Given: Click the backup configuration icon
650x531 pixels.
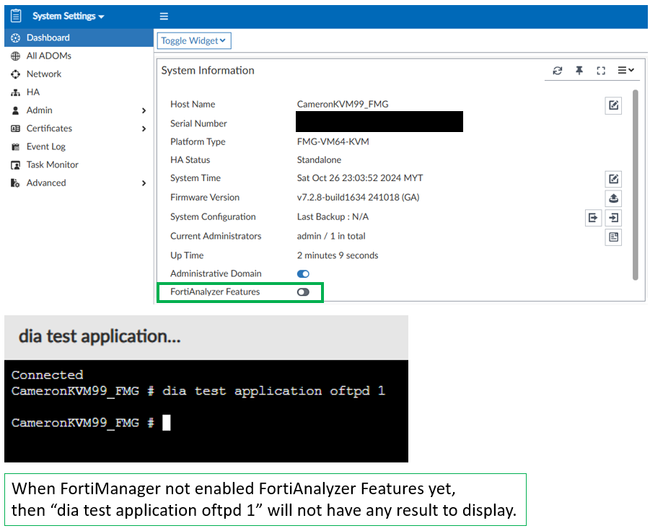Looking at the screenshot, I should (x=592, y=217).
